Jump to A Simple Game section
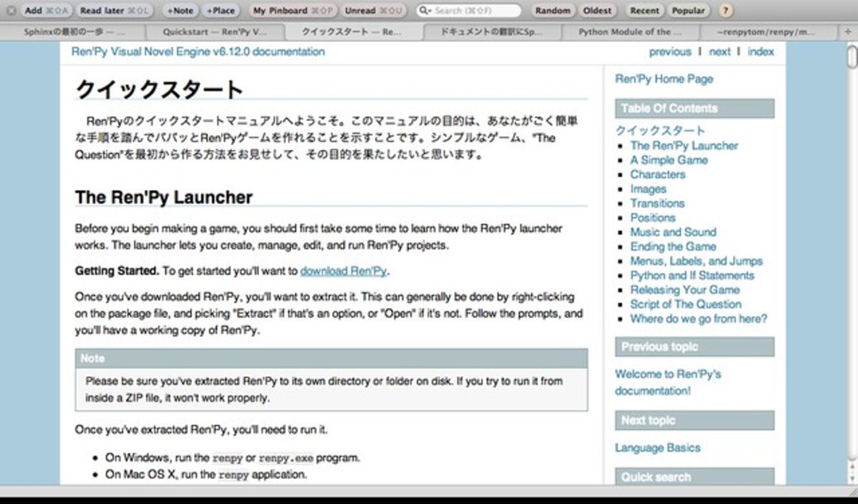Image resolution: width=858 pixels, height=504 pixels. [x=669, y=160]
